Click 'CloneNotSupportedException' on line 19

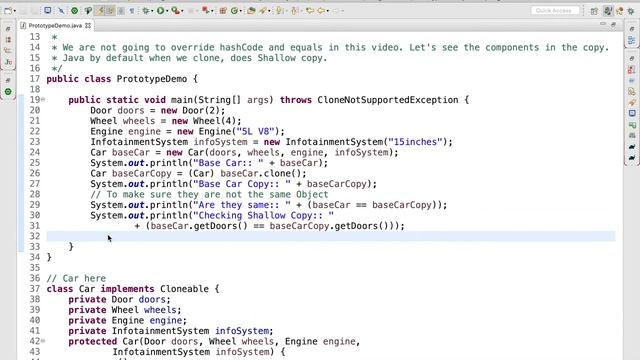point(388,100)
